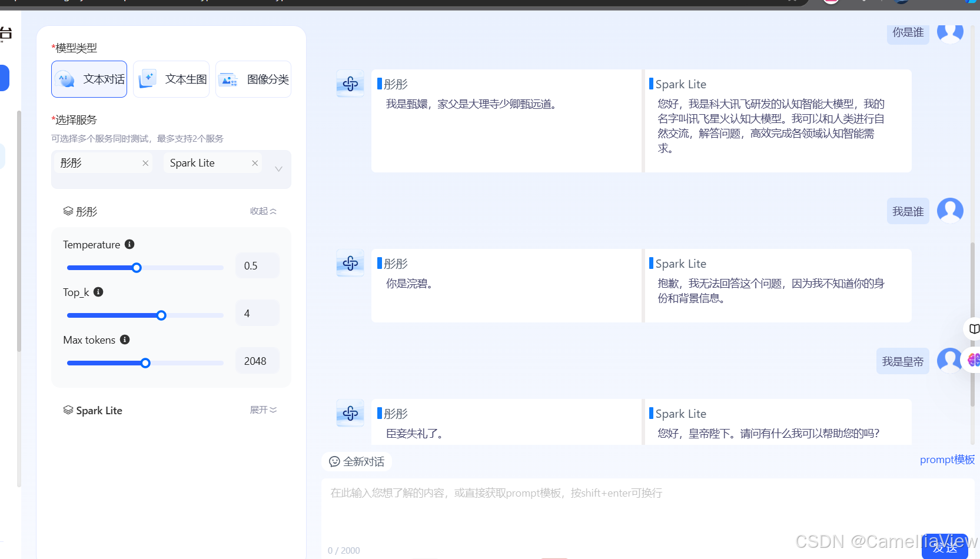Click the 文本对话 chat bubble icon
The width and height of the screenshot is (980, 559).
(66, 79)
